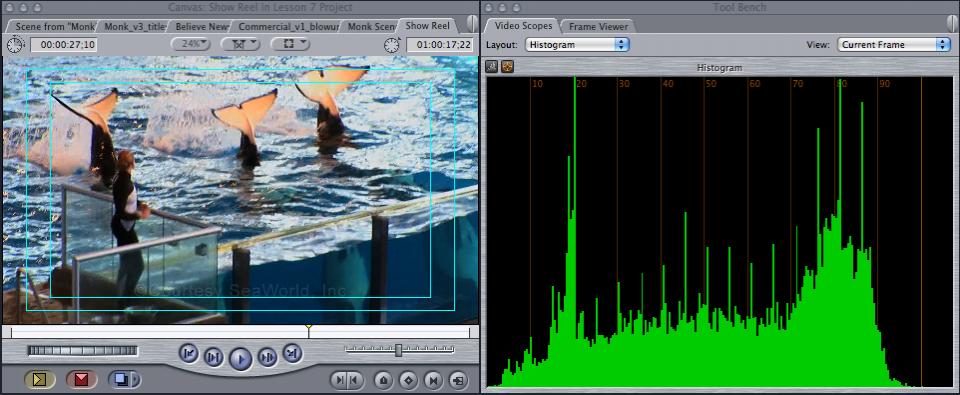Click the Add Marker button
960x395 pixels.
pyautogui.click(x=383, y=380)
